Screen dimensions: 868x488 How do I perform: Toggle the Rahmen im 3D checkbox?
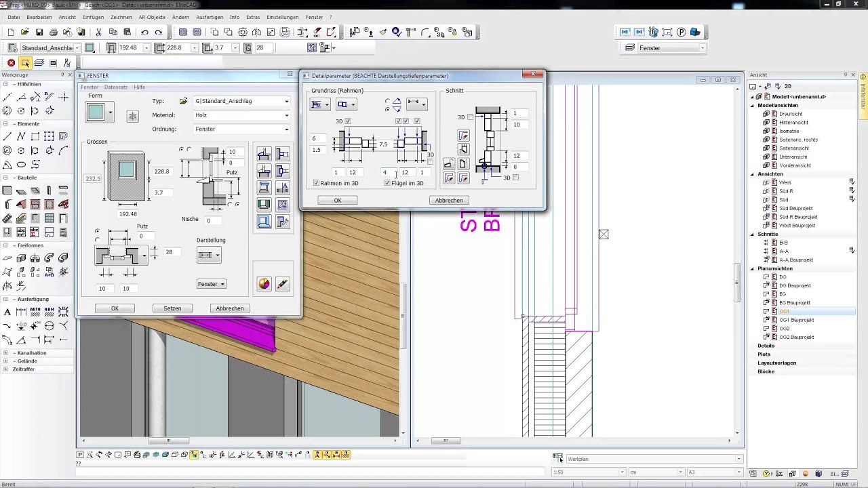pos(317,183)
